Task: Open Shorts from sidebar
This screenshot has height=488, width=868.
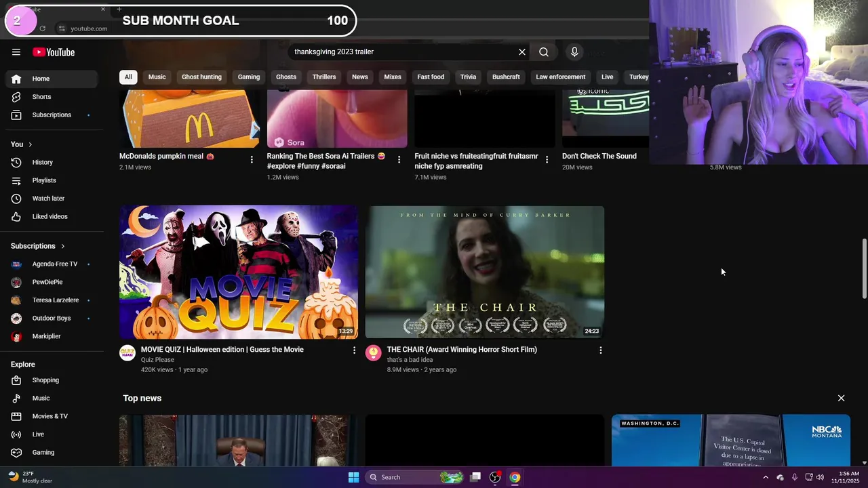Action: click(52, 97)
